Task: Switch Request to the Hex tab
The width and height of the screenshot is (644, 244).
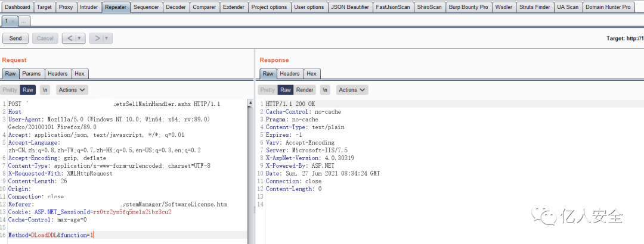Action: tap(80, 73)
